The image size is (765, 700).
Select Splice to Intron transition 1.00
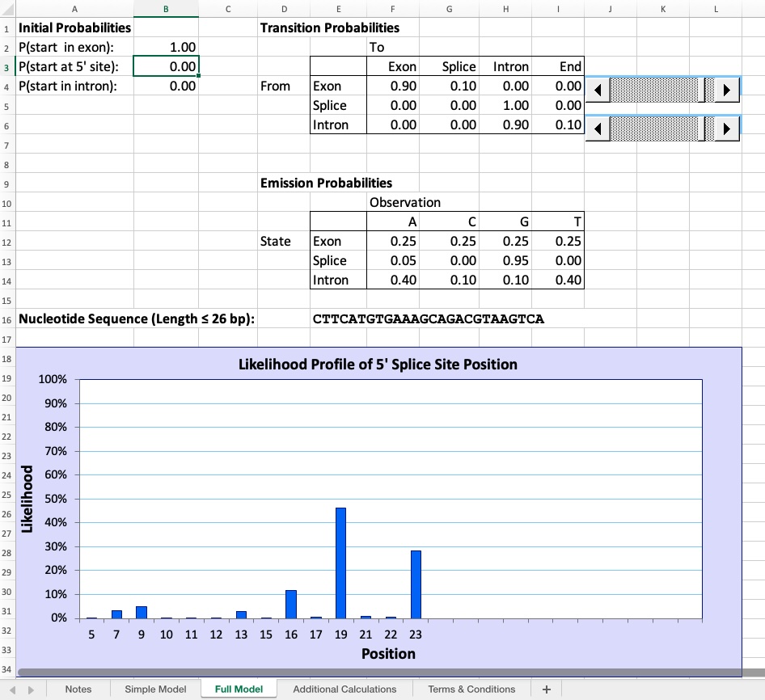click(505, 105)
